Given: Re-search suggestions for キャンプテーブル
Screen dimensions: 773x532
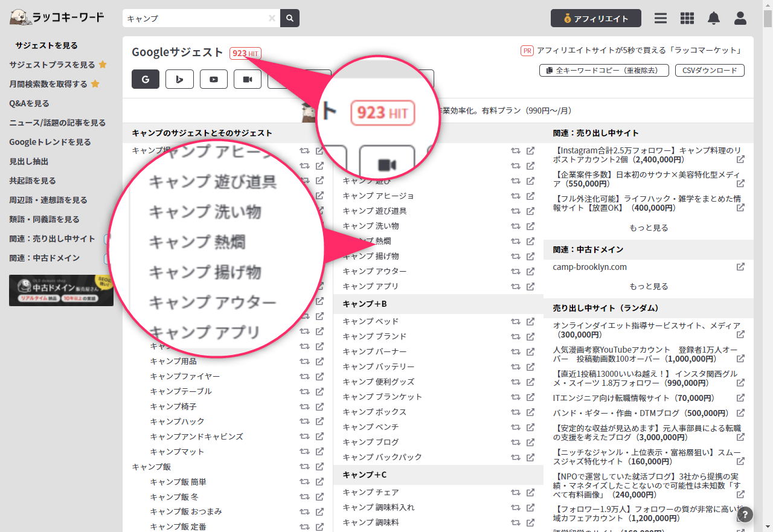Looking at the screenshot, I should pos(305,391).
